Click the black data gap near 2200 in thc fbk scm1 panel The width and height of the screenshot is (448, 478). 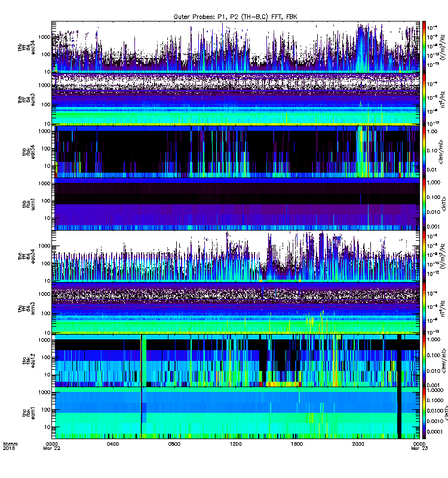[399, 413]
